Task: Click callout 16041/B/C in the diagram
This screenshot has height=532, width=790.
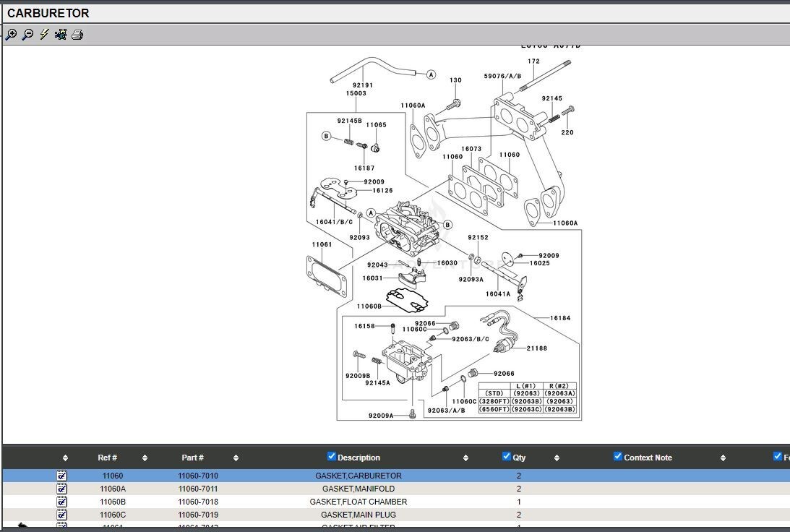Action: click(x=334, y=222)
